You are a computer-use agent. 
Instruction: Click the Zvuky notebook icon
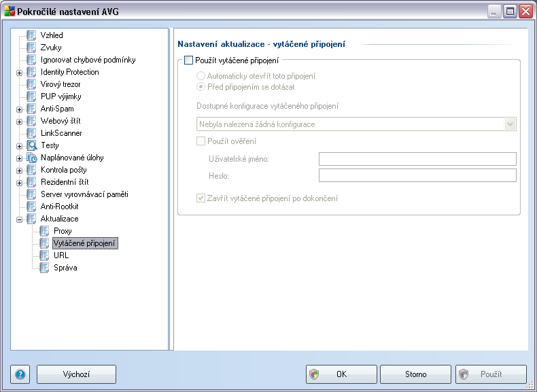[x=31, y=48]
